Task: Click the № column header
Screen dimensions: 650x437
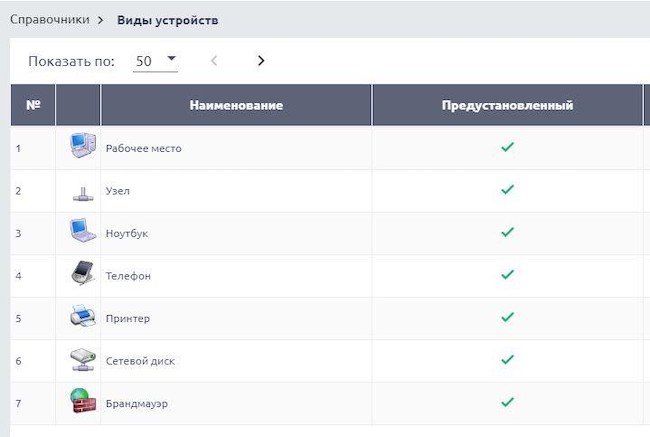Action: point(33,105)
